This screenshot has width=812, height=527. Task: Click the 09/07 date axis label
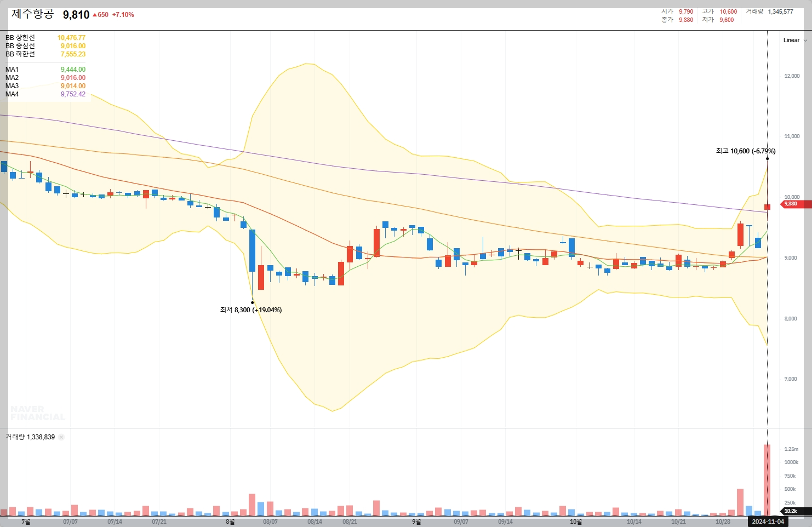pos(461,522)
